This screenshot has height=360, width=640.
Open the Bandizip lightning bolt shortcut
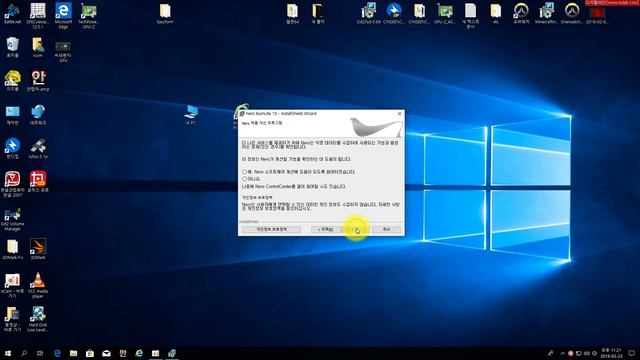pyautogui.click(x=12, y=148)
